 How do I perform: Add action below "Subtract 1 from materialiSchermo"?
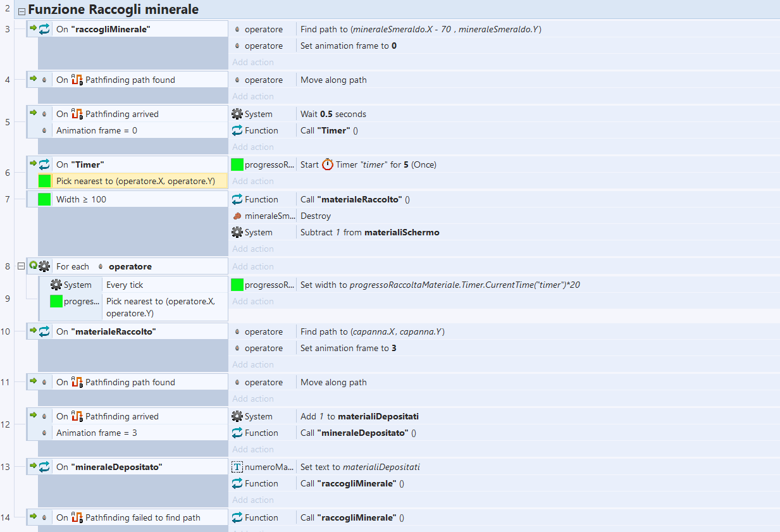(253, 249)
